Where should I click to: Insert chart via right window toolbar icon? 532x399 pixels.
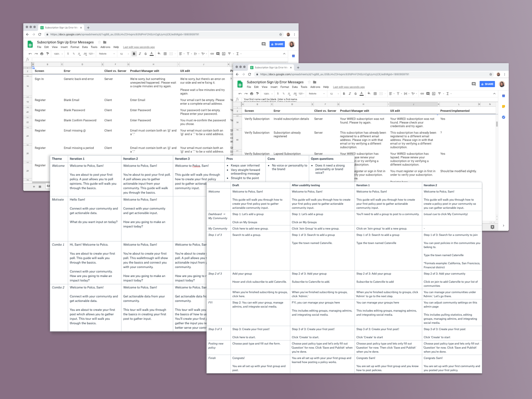point(434,93)
